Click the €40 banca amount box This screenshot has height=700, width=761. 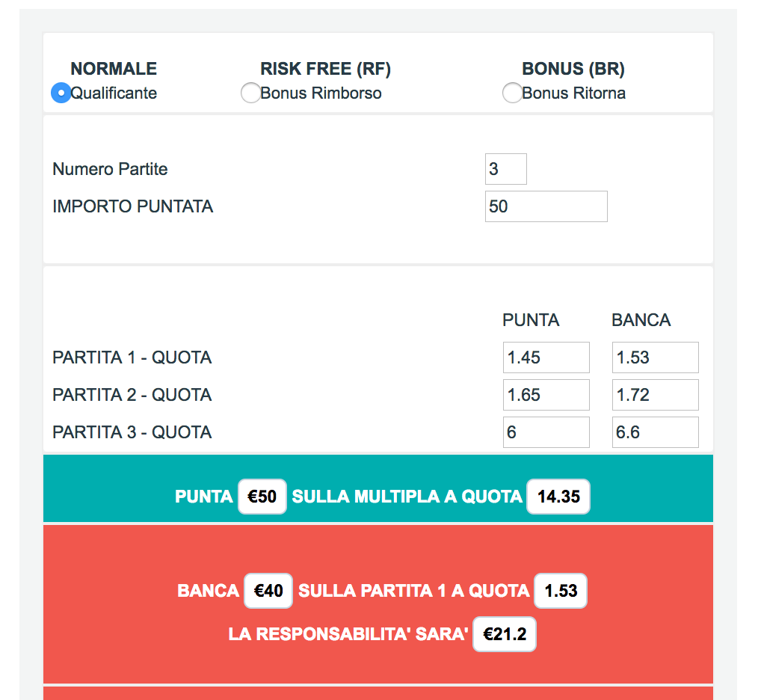tap(268, 591)
